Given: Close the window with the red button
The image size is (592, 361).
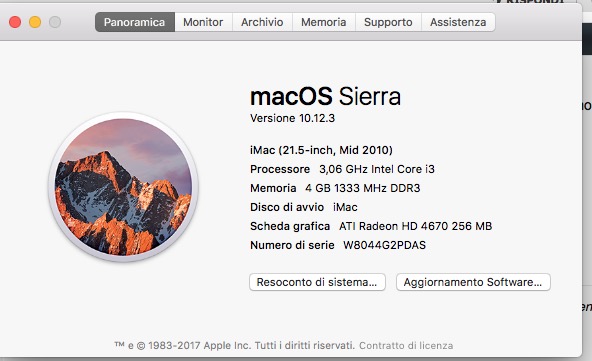Looking at the screenshot, I should click(x=15, y=22).
